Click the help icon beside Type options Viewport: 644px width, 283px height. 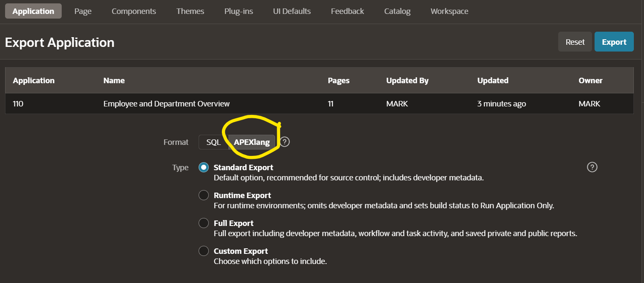click(x=592, y=167)
